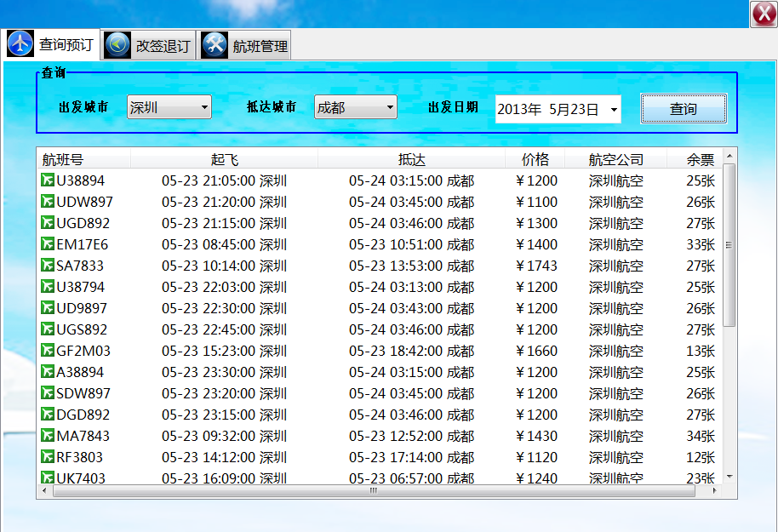Image resolution: width=778 pixels, height=532 pixels.
Task: Click the flight icon next to DGD892
Action: click(48, 415)
